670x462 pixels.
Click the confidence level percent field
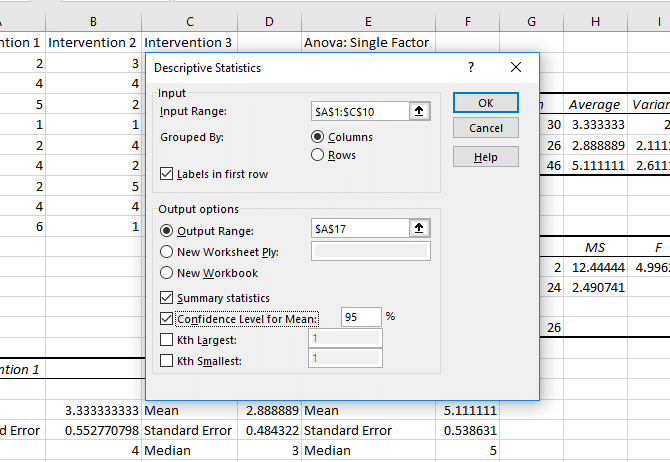pyautogui.click(x=361, y=317)
